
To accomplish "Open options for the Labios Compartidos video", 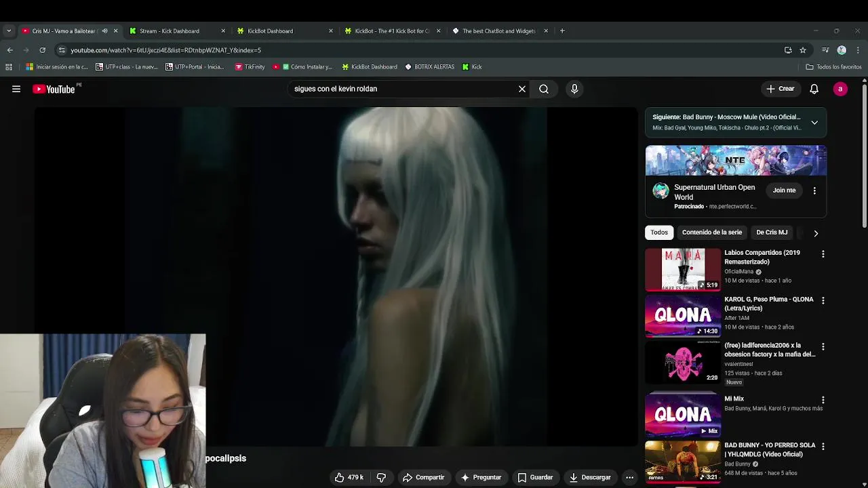I will coord(823,254).
